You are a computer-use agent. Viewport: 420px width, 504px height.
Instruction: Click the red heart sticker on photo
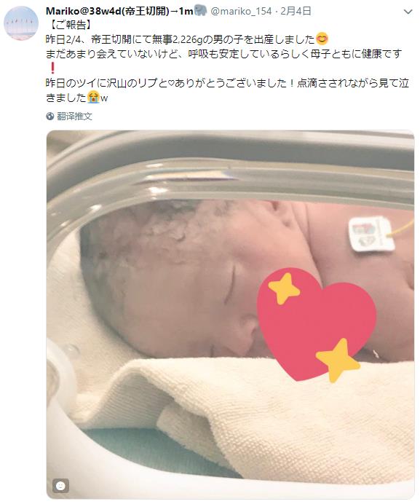coord(317,325)
